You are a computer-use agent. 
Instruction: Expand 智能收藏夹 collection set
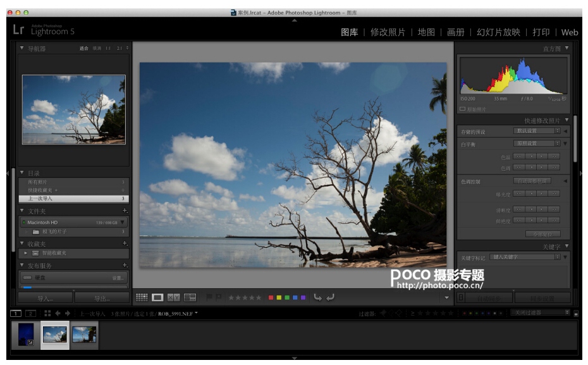[25, 253]
